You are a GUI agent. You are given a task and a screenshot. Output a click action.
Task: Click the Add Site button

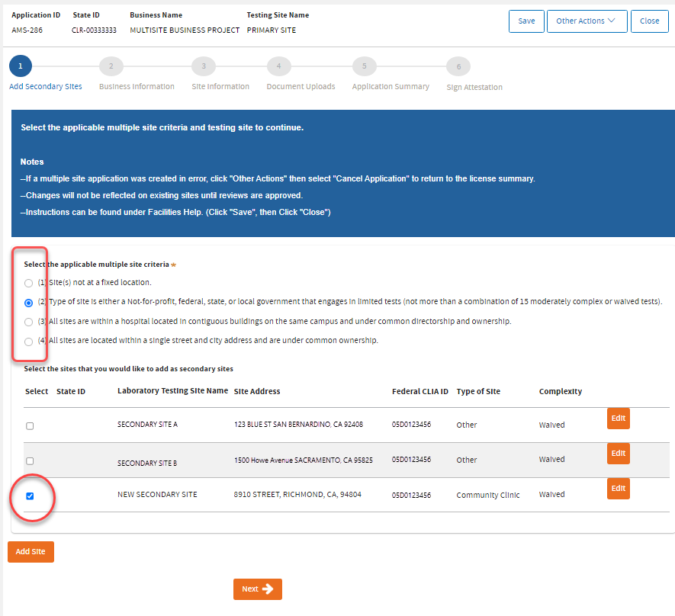pyautogui.click(x=31, y=551)
